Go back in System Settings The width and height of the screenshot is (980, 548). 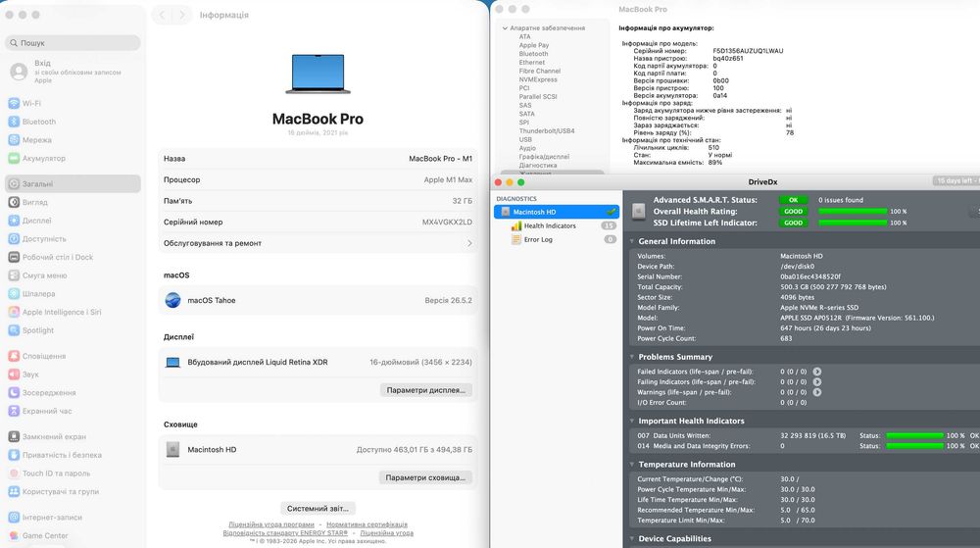click(162, 15)
